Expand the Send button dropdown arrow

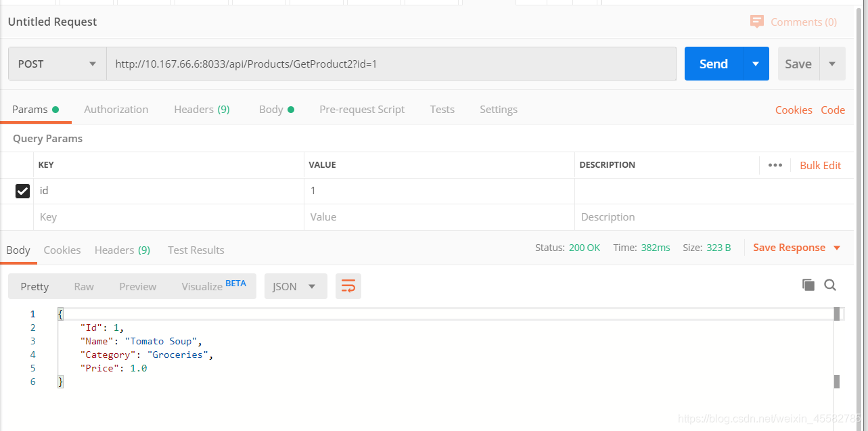[x=756, y=64]
